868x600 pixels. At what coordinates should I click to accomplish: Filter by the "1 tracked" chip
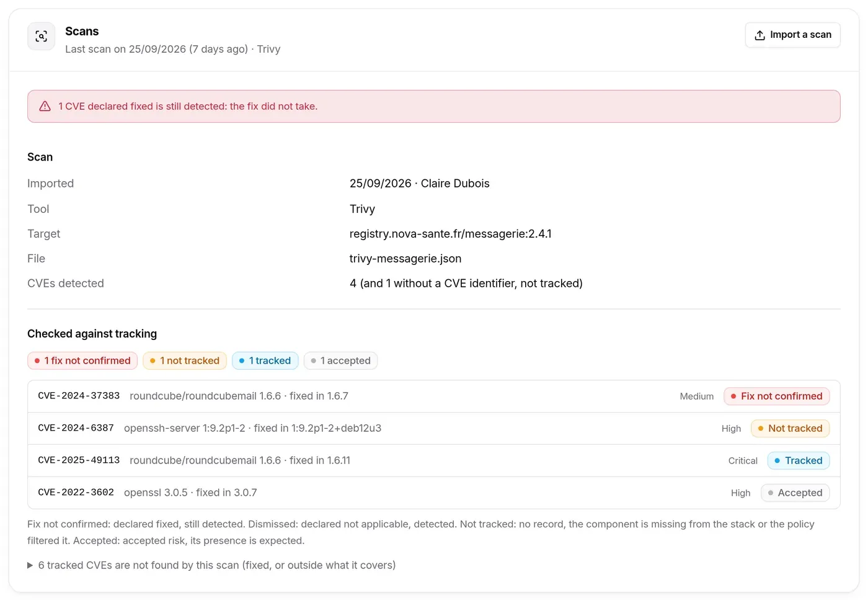click(x=265, y=360)
